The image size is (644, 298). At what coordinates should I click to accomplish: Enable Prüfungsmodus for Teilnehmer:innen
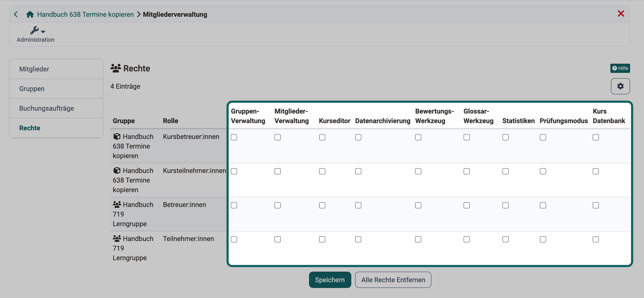tap(543, 239)
